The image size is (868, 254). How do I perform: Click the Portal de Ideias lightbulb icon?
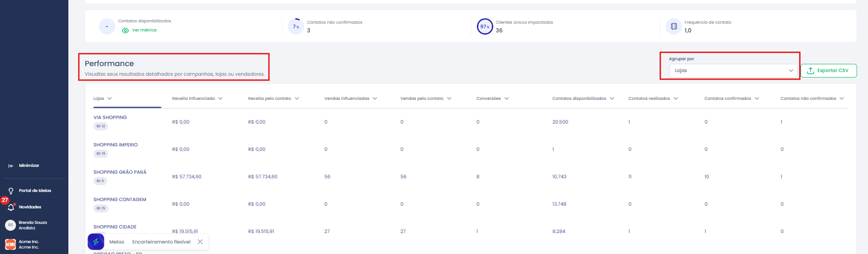[11, 191]
